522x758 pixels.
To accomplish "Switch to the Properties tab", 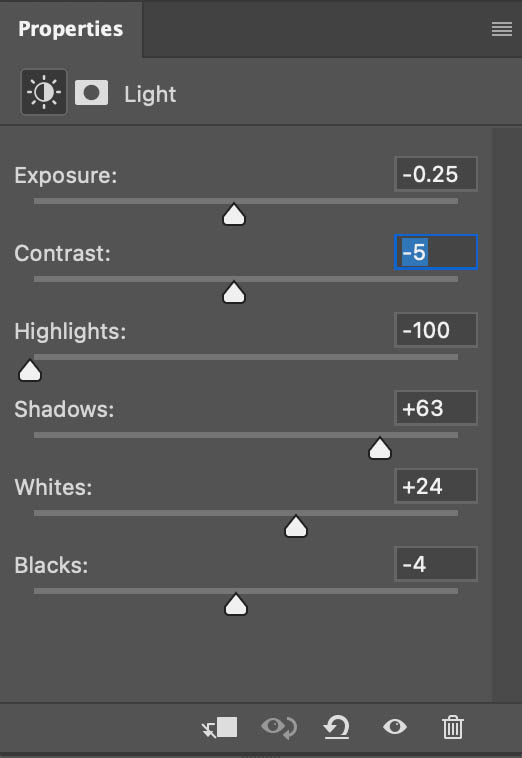I will (x=71, y=29).
